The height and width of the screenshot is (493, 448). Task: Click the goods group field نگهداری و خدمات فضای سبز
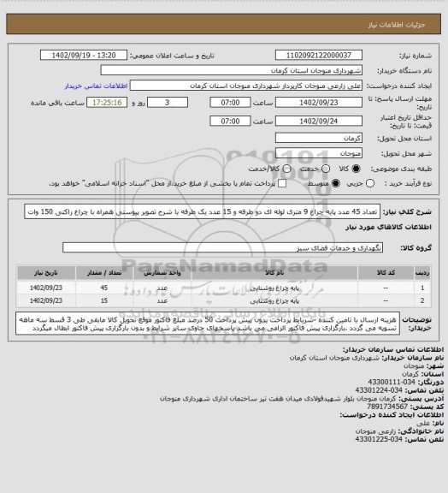pyautogui.click(x=222, y=247)
